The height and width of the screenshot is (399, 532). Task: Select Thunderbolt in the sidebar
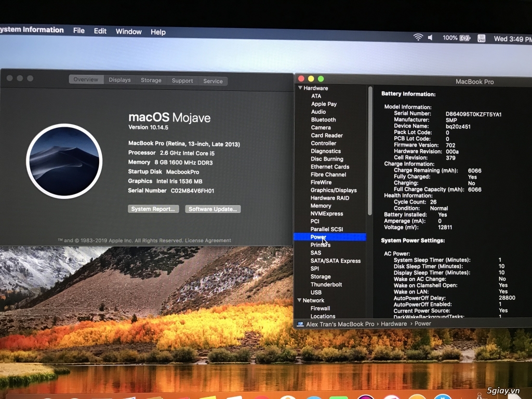click(x=326, y=285)
